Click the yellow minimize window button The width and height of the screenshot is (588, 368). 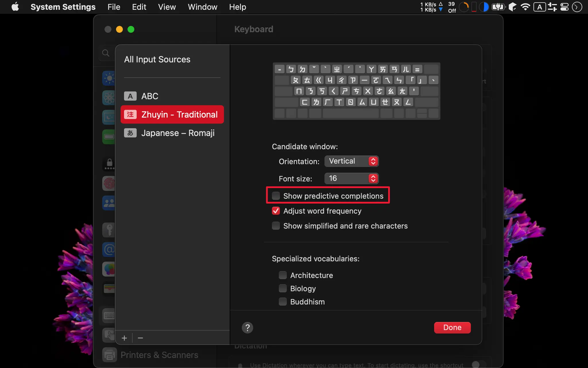[119, 29]
